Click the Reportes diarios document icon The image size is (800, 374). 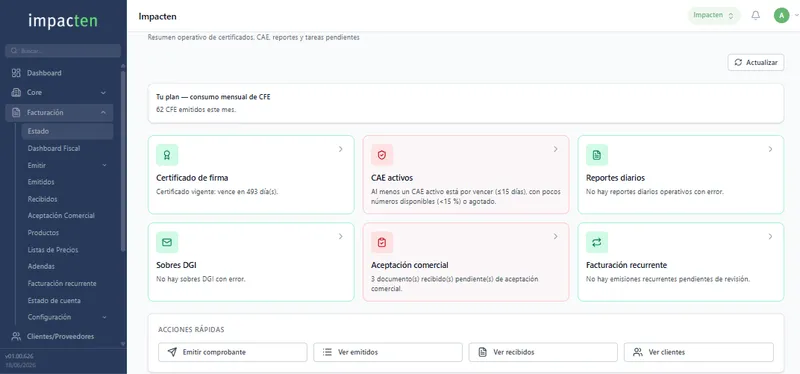click(x=597, y=155)
